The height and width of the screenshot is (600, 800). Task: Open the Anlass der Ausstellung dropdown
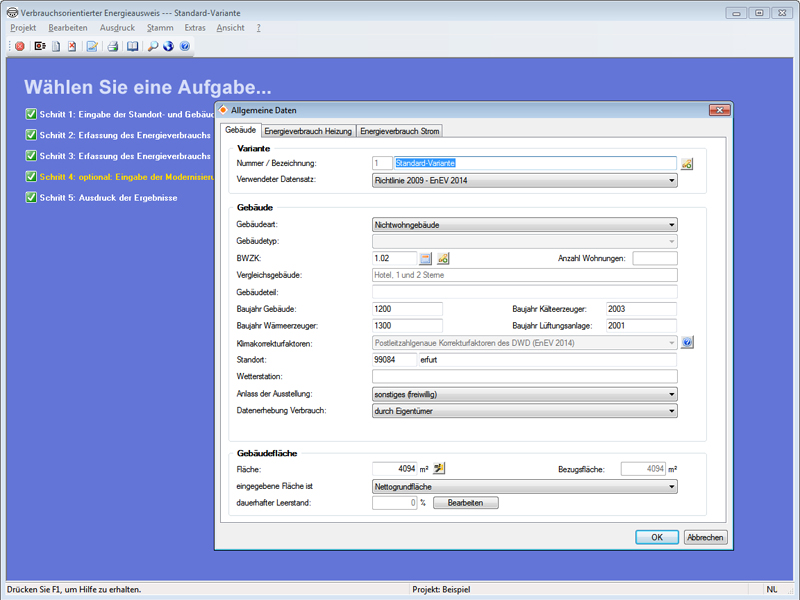[524, 394]
